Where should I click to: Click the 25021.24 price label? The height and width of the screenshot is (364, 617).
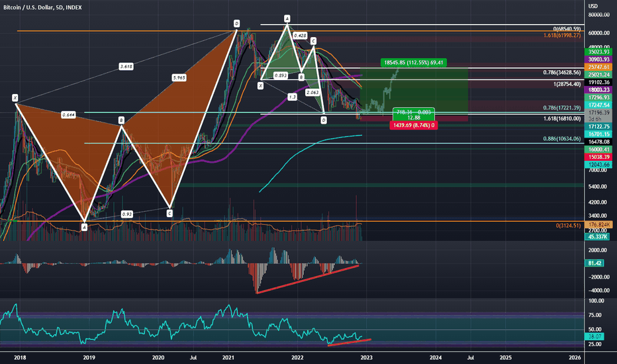(x=598, y=75)
